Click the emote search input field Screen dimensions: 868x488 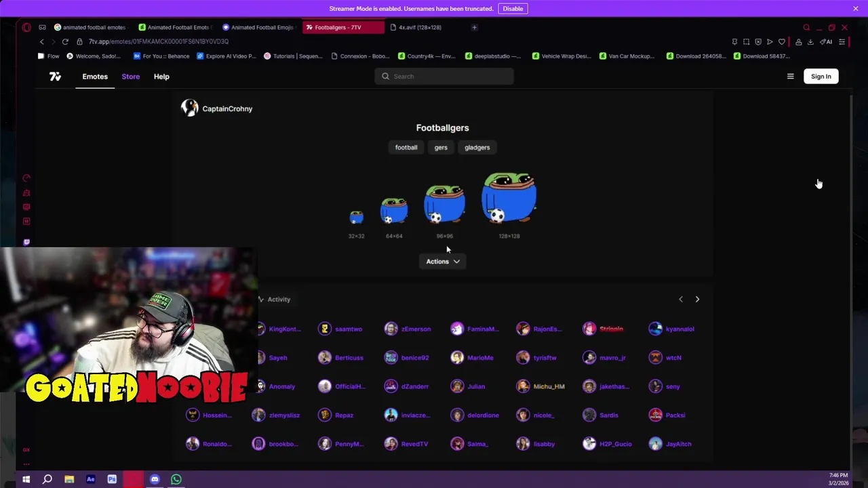point(444,76)
